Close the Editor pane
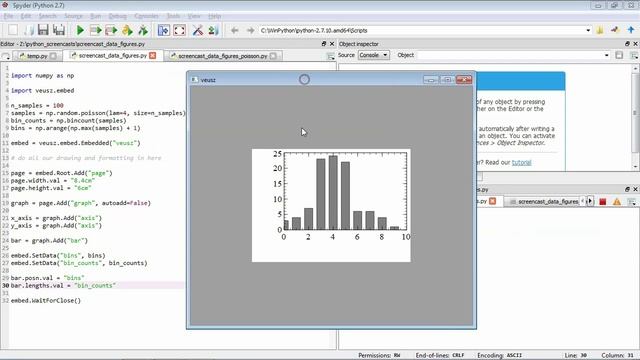Viewport: 640px width, 360px height. (332, 44)
